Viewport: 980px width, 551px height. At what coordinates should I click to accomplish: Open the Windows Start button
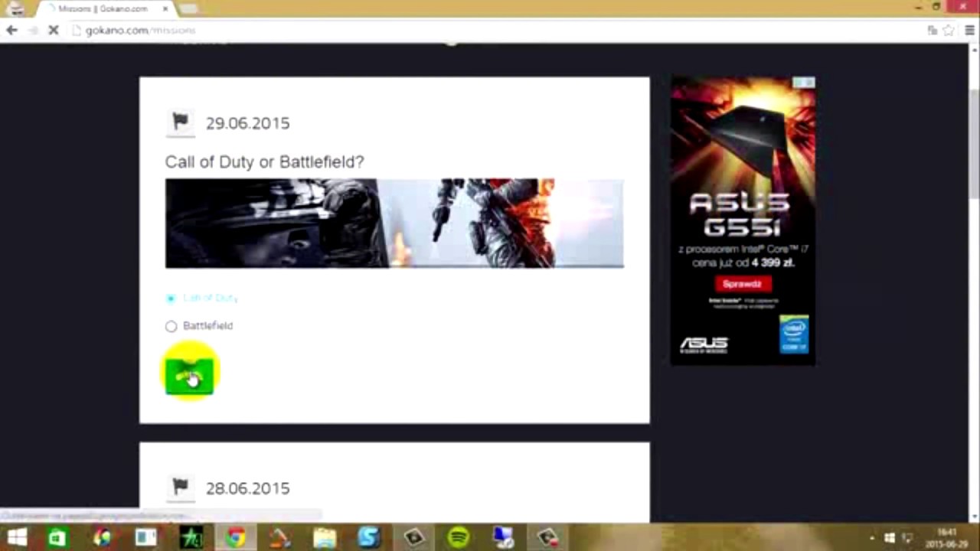pyautogui.click(x=16, y=538)
